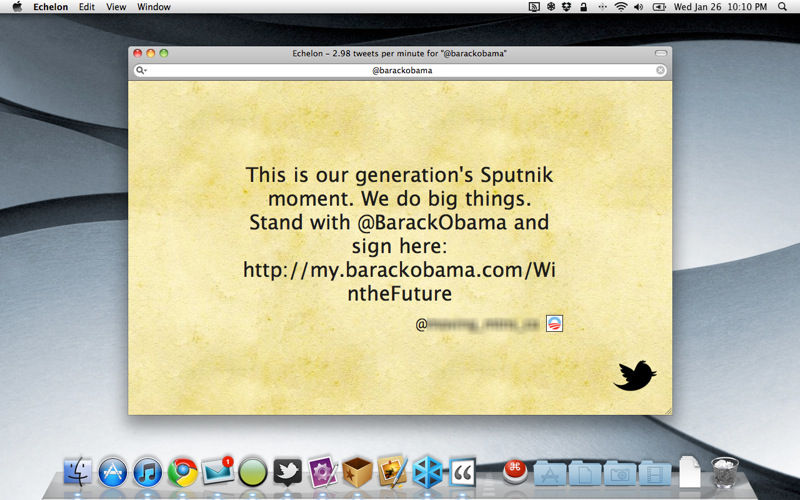Zoom the Echelon window with green button

click(164, 53)
